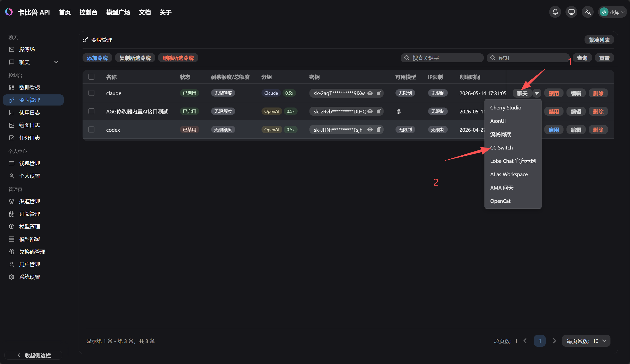Open the 小辉 user menu dropdown
The height and width of the screenshot is (364, 630).
[612, 12]
